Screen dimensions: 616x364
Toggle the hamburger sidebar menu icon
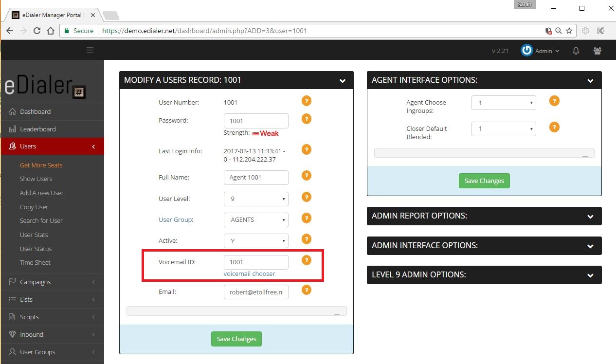tap(90, 50)
